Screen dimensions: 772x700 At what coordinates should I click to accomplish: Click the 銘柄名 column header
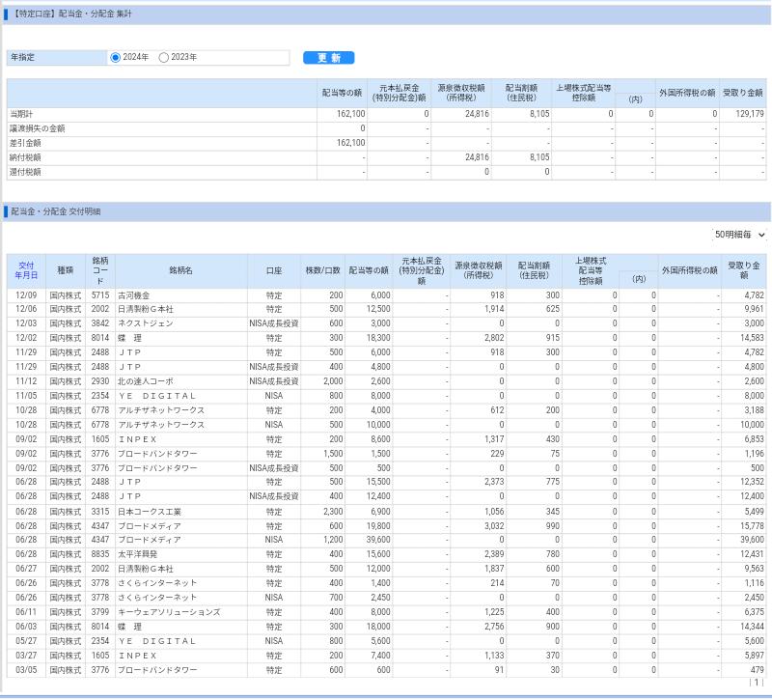coord(180,271)
